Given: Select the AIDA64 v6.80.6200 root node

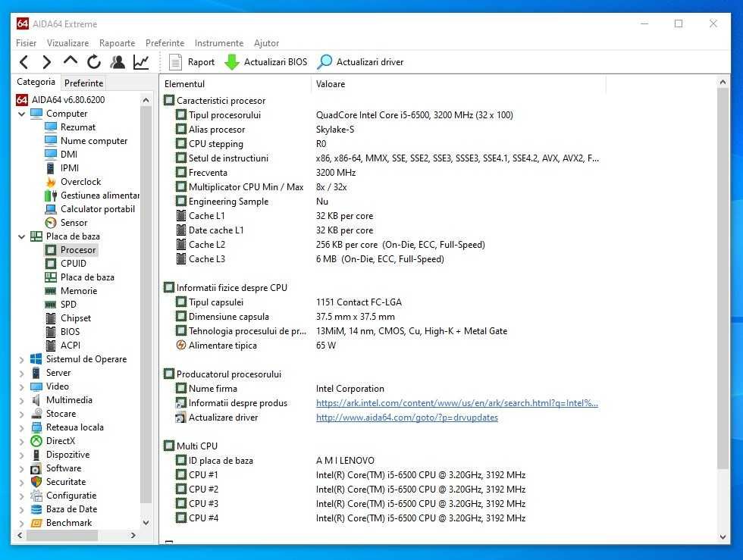Looking at the screenshot, I should 67,100.
